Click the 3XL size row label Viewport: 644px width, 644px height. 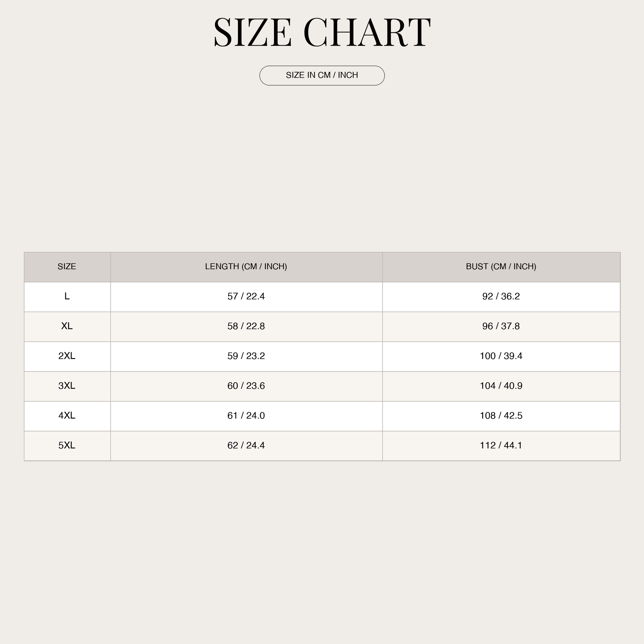[67, 386]
